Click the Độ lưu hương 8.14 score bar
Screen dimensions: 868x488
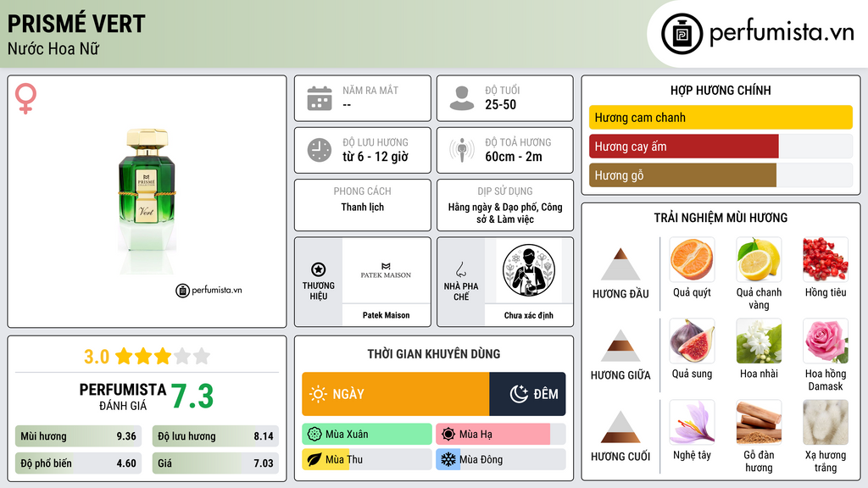point(215,436)
